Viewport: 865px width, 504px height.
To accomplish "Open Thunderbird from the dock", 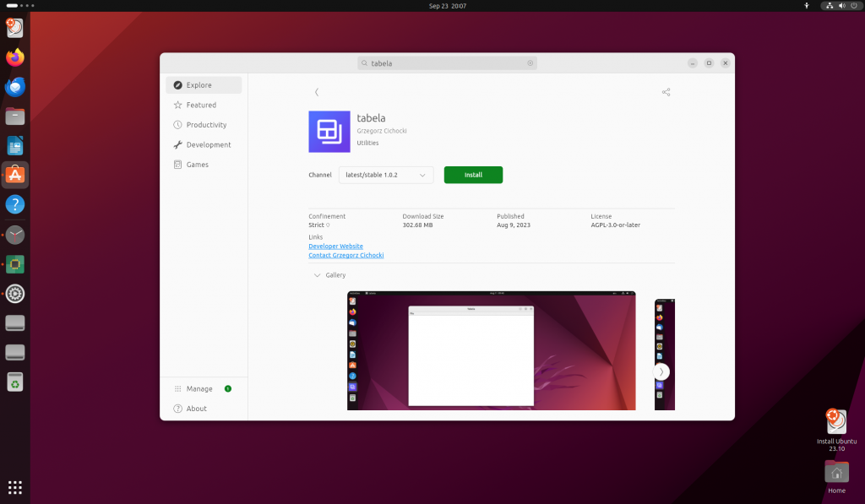I will [14, 86].
